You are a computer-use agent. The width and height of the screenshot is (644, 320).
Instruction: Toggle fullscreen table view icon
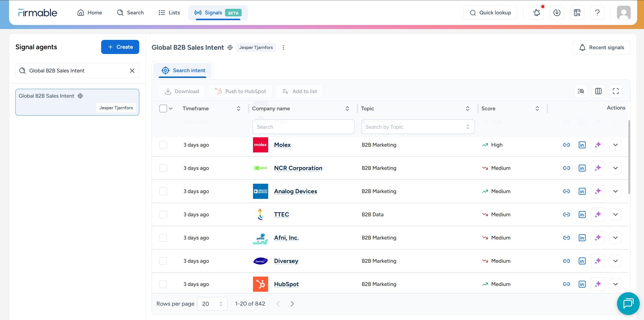tap(615, 91)
